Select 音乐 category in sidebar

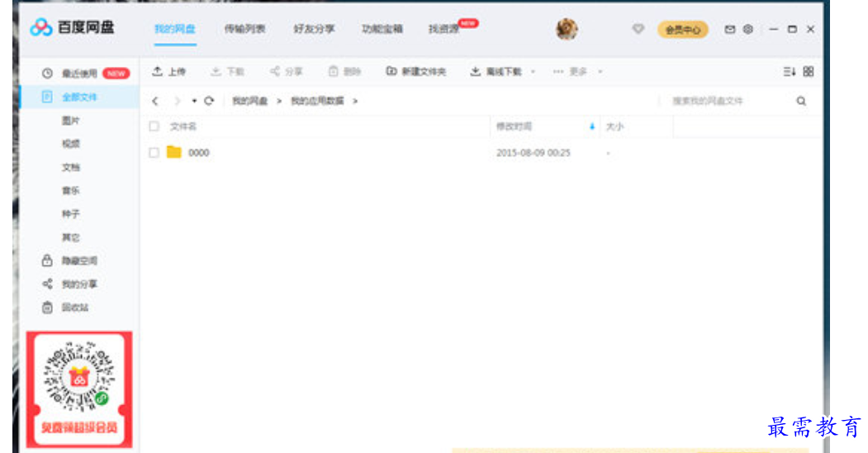click(x=71, y=190)
